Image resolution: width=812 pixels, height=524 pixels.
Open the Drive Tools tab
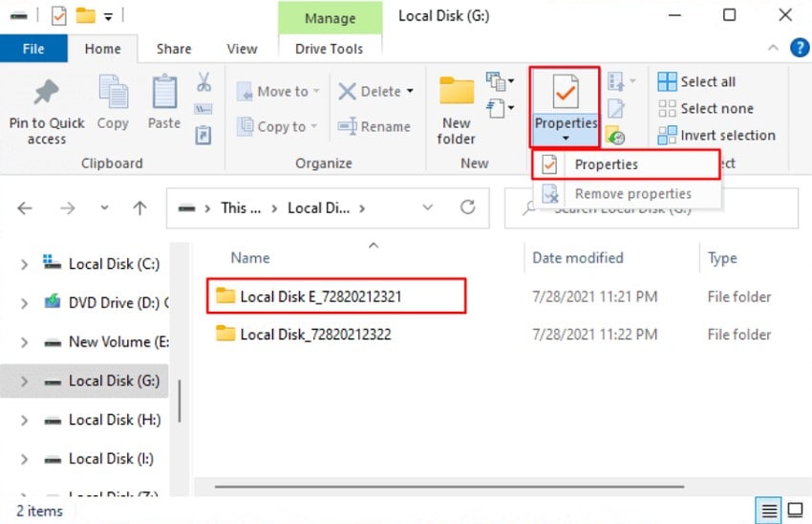click(x=330, y=49)
